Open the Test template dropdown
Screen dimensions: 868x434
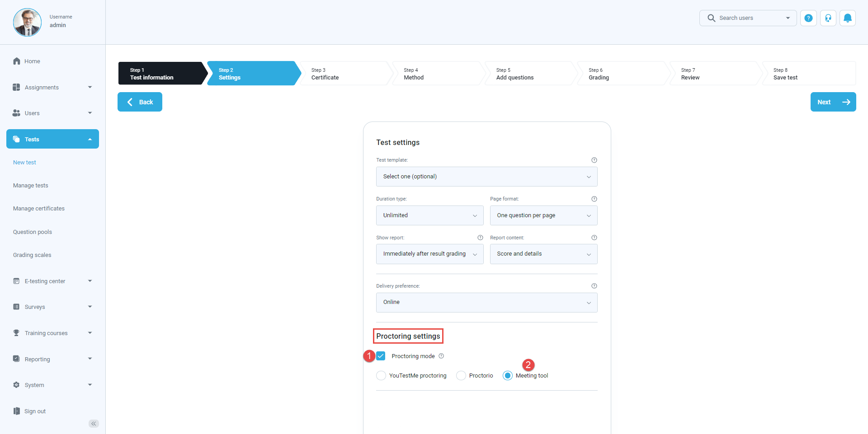coord(486,177)
